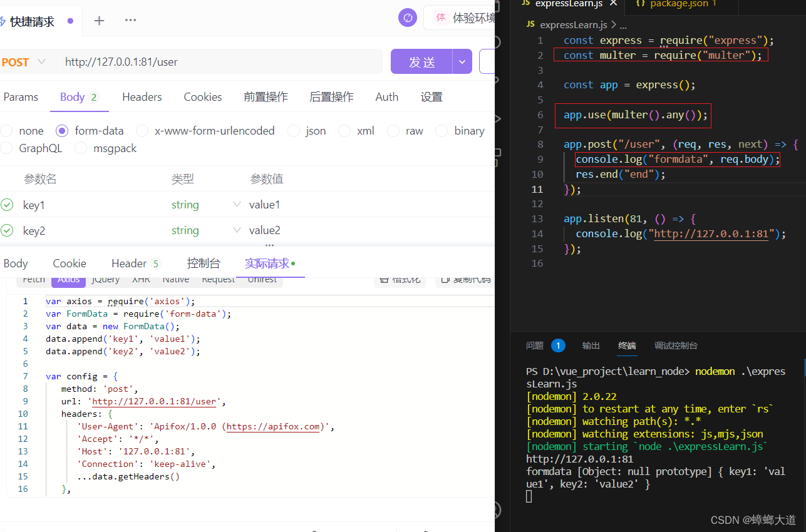
Task: Click the request URL input field
Action: pyautogui.click(x=220, y=62)
